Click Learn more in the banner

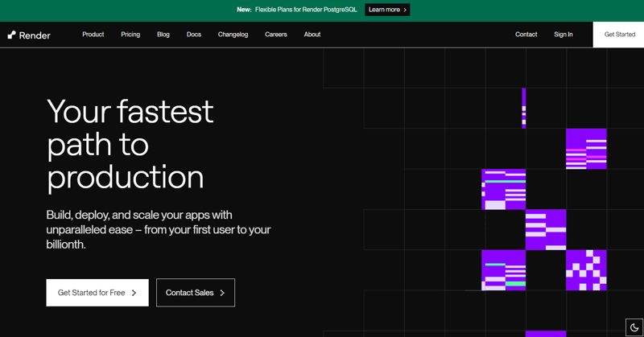[387, 10]
